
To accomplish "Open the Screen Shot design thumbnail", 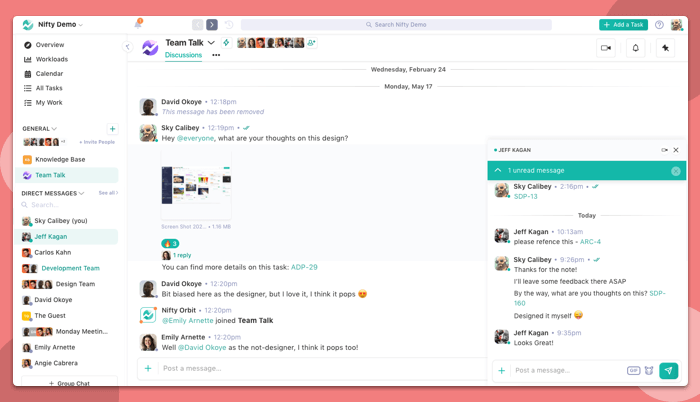I will [196, 185].
